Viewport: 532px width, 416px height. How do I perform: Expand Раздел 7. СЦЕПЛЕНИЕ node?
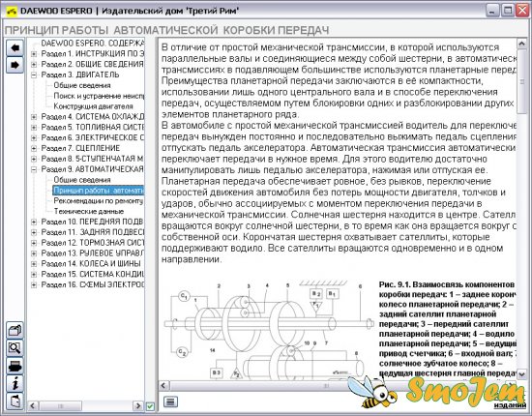click(34, 149)
